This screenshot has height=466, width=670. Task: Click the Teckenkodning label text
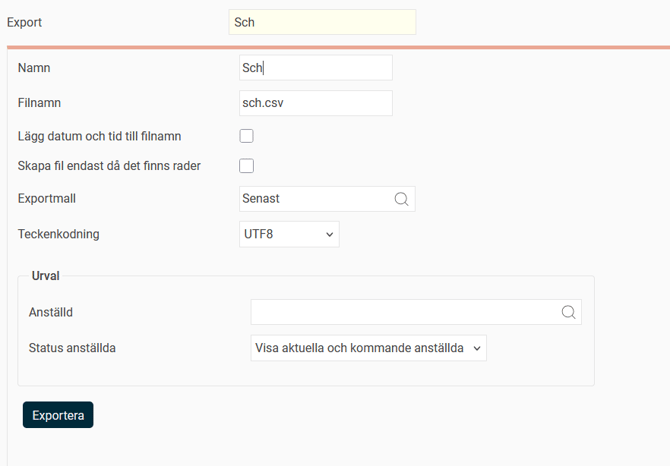click(59, 234)
